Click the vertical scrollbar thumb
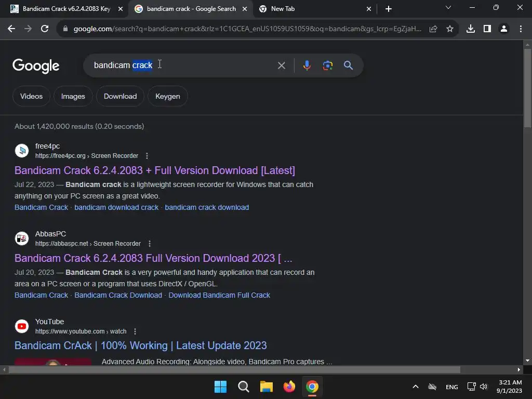 point(527,88)
